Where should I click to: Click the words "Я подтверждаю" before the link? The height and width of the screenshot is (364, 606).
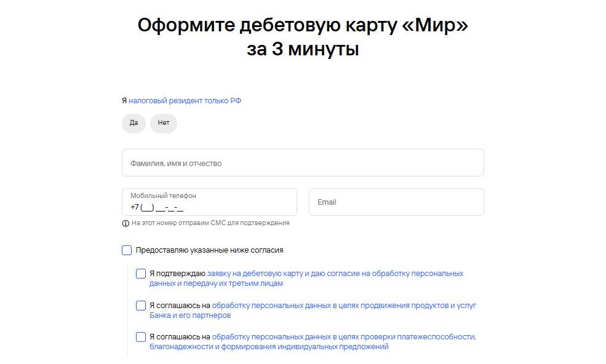tap(177, 274)
